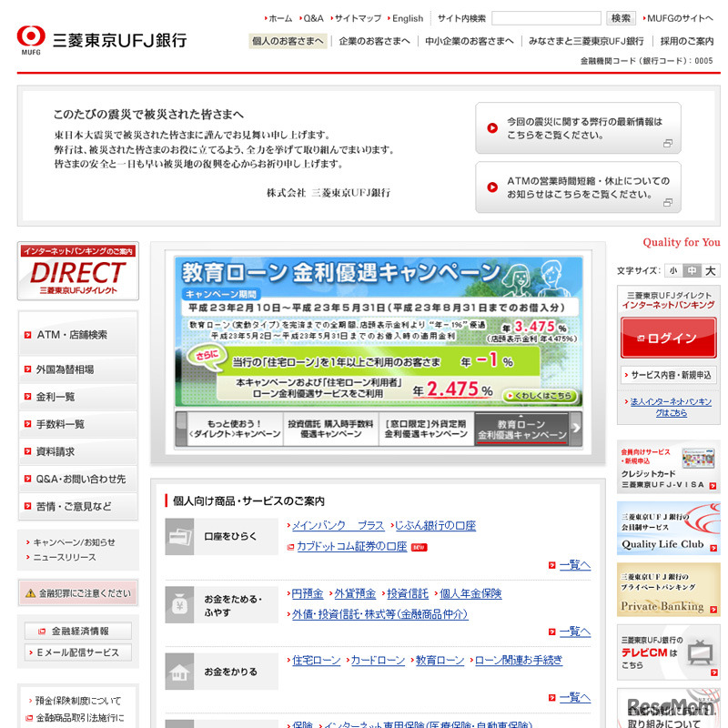Viewport: 728px width, 728px height.
Task: Open みなさまと三菱東京UFJ銀行 tab
Action: pos(586,41)
